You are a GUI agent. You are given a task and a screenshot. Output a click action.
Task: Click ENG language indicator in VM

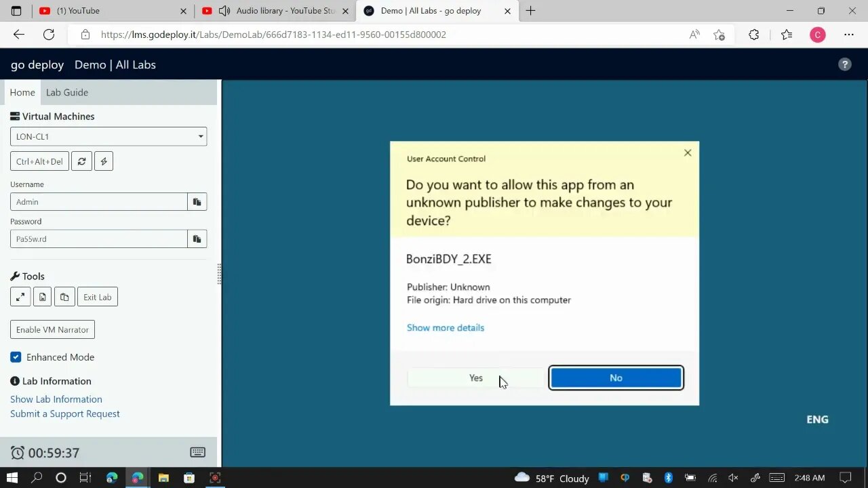pos(817,420)
